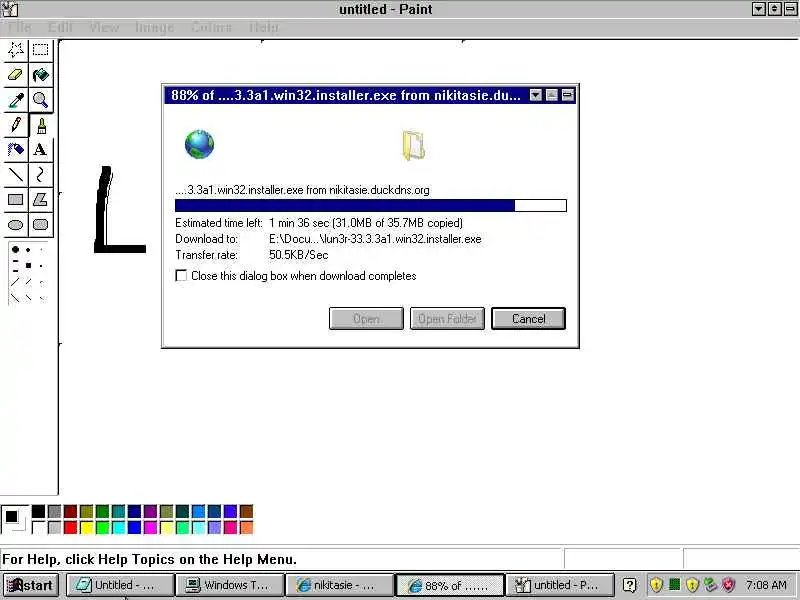800x600 pixels.
Task: Enable Close this dialog box when download completes
Action: coord(181,276)
